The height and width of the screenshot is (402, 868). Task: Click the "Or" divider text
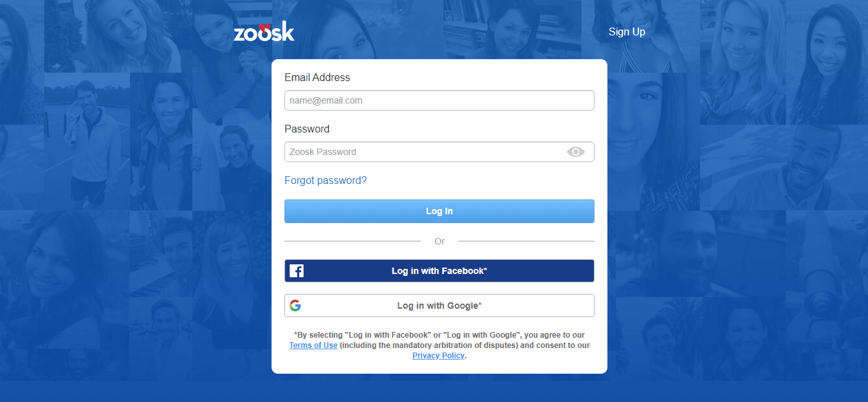[439, 241]
